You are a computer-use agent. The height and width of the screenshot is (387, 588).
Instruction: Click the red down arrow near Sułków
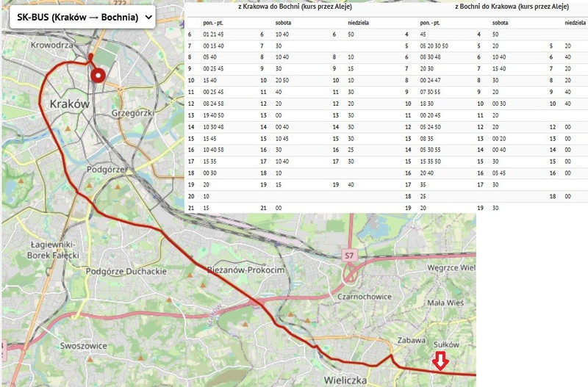[440, 361]
